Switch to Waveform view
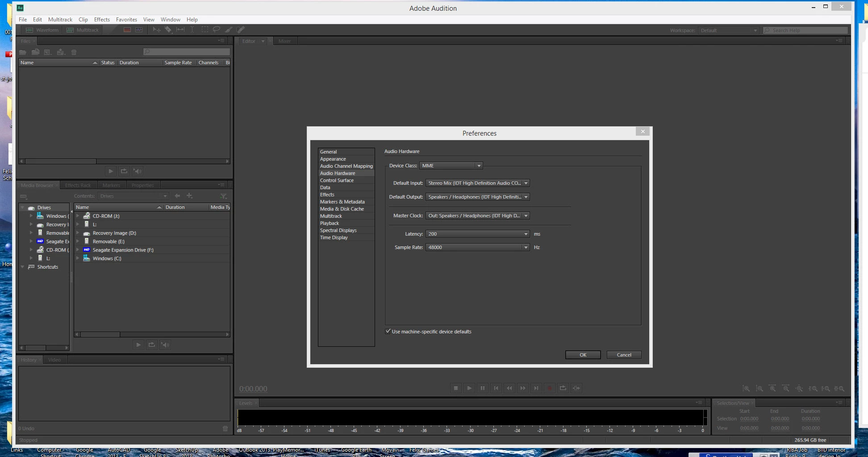The image size is (868, 457). (42, 30)
